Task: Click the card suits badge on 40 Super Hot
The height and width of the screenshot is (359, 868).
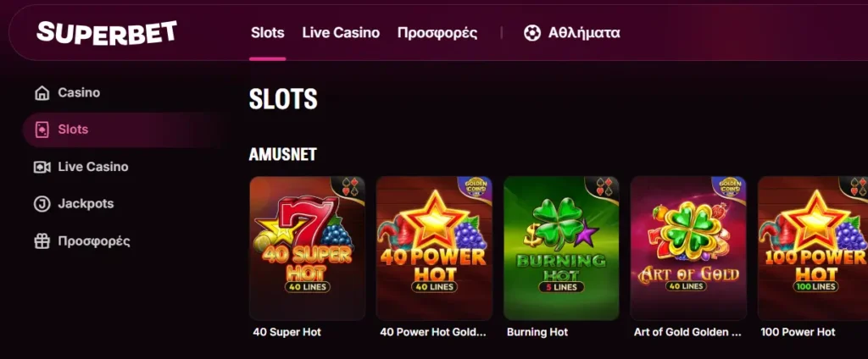Action: coord(349,188)
